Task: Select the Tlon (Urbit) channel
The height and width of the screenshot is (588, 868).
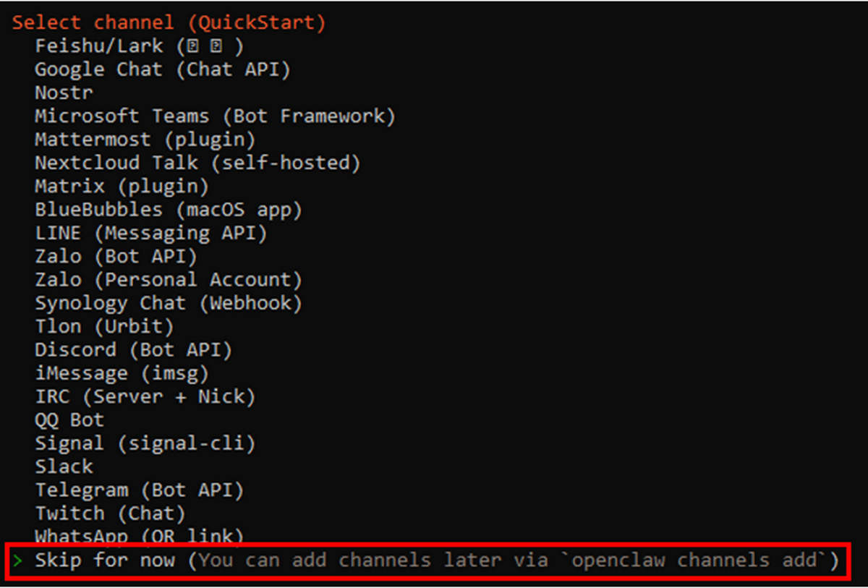Action: [x=104, y=326]
